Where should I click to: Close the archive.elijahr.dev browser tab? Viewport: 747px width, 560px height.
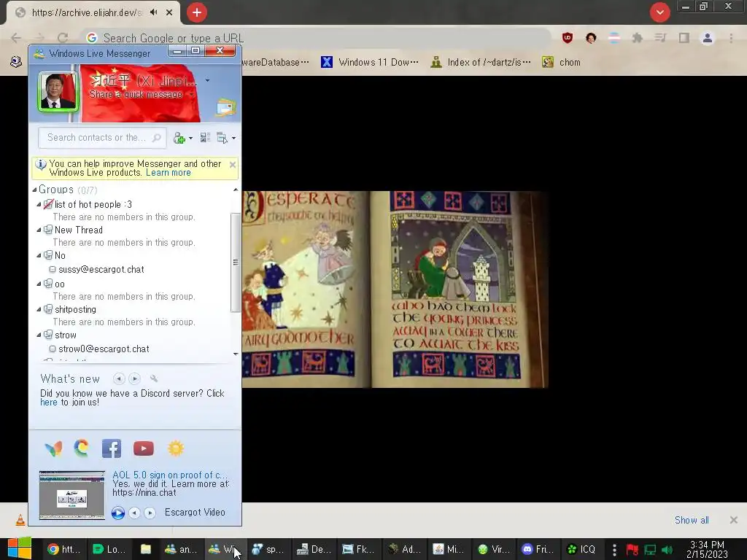click(169, 12)
